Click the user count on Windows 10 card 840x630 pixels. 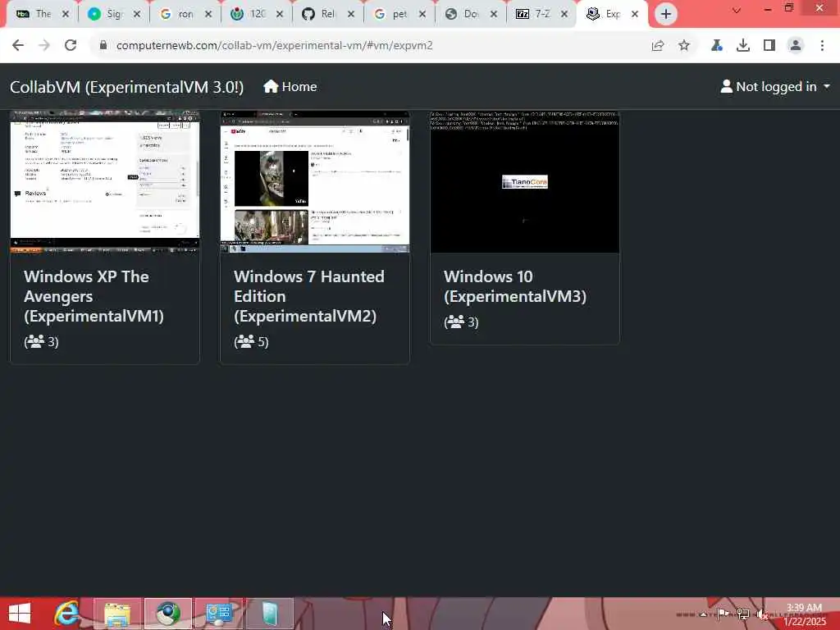[461, 322]
